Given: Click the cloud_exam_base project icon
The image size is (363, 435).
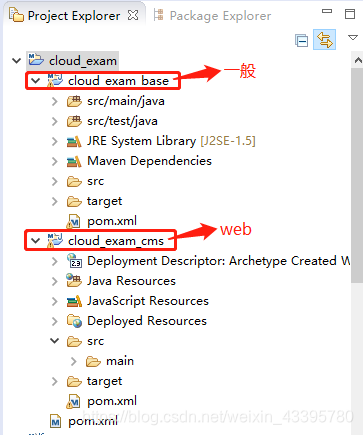Looking at the screenshot, I should (x=55, y=80).
